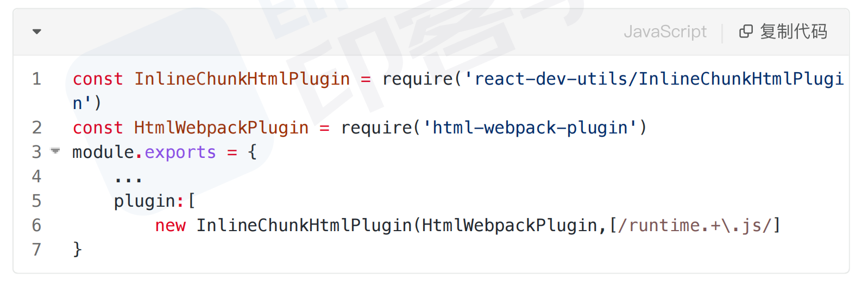Click line number 2 in gutter
Image resolution: width=868 pixels, height=293 pixels.
36,128
